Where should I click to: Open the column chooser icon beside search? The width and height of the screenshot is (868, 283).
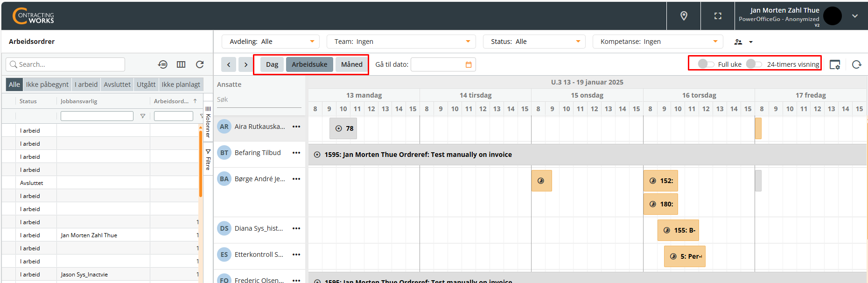tap(181, 64)
